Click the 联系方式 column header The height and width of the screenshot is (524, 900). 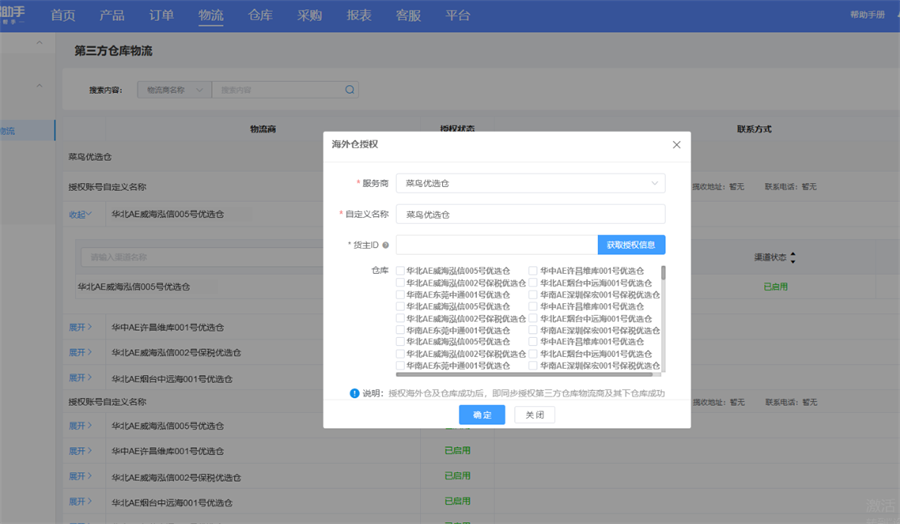(754, 129)
